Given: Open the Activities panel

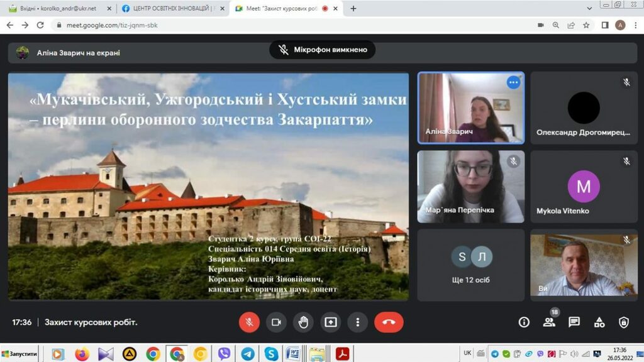Looking at the screenshot, I should [x=599, y=322].
